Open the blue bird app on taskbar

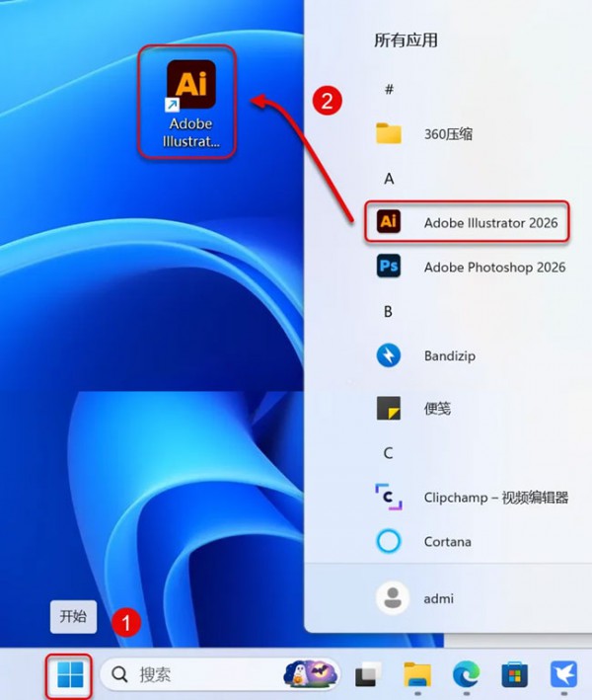pyautogui.click(x=564, y=674)
